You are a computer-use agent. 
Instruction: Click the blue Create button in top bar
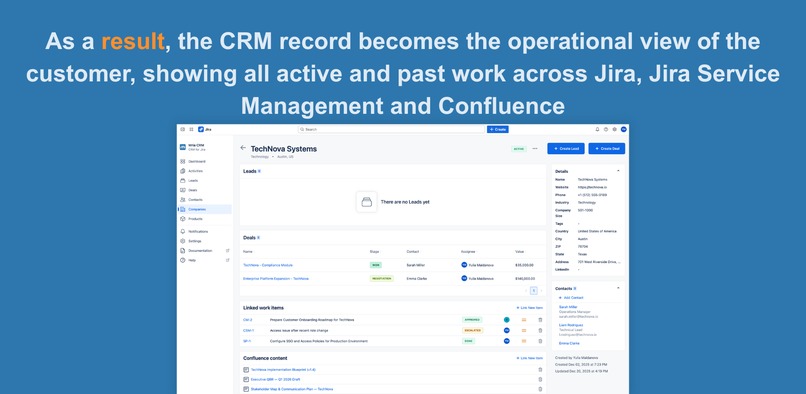point(498,130)
